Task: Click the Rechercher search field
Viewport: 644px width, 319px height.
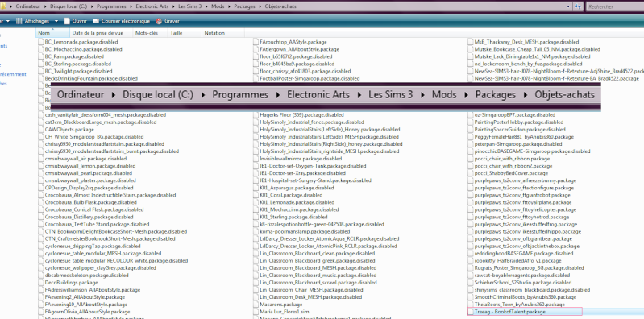Action: pyautogui.click(x=615, y=6)
